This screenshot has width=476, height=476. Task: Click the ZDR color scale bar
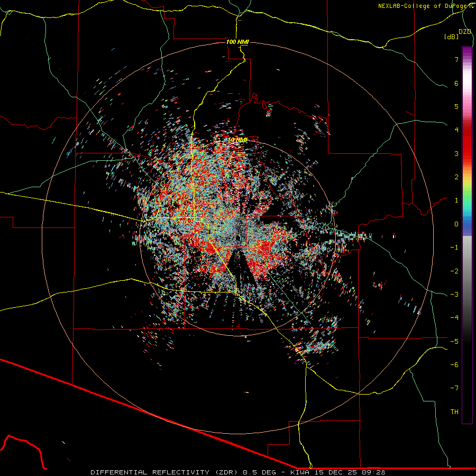coord(467,235)
